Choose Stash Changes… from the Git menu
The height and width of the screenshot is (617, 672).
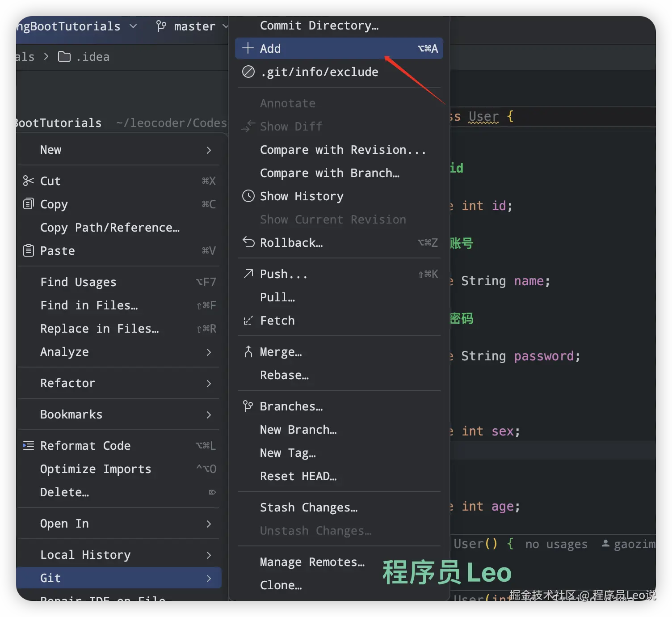pyautogui.click(x=309, y=507)
